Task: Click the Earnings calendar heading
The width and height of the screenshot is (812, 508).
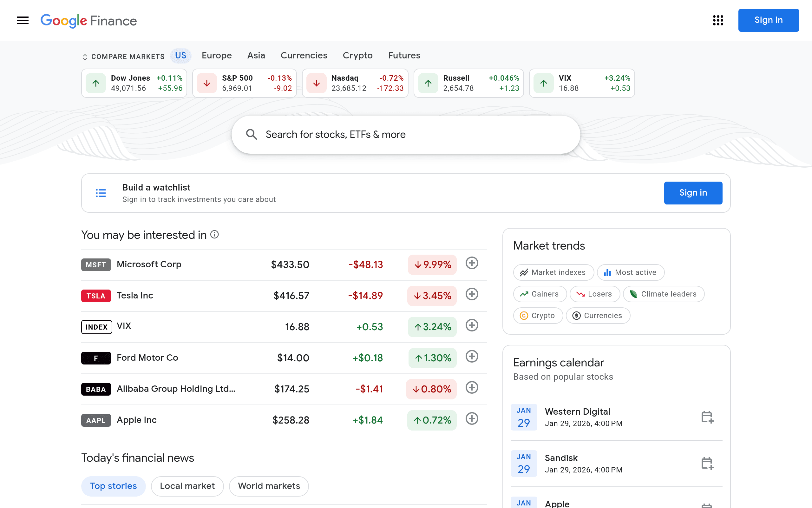Action: tap(559, 363)
